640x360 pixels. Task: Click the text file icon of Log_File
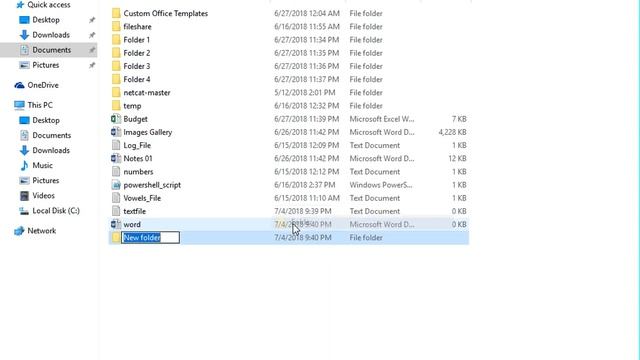[116, 145]
